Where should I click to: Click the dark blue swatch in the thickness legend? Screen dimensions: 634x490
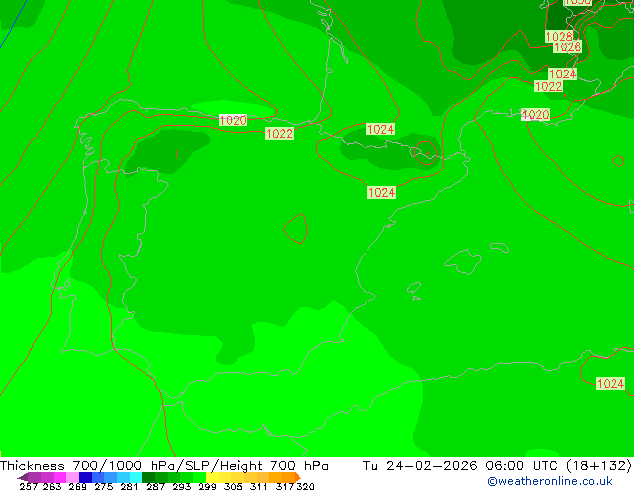[x=85, y=477]
